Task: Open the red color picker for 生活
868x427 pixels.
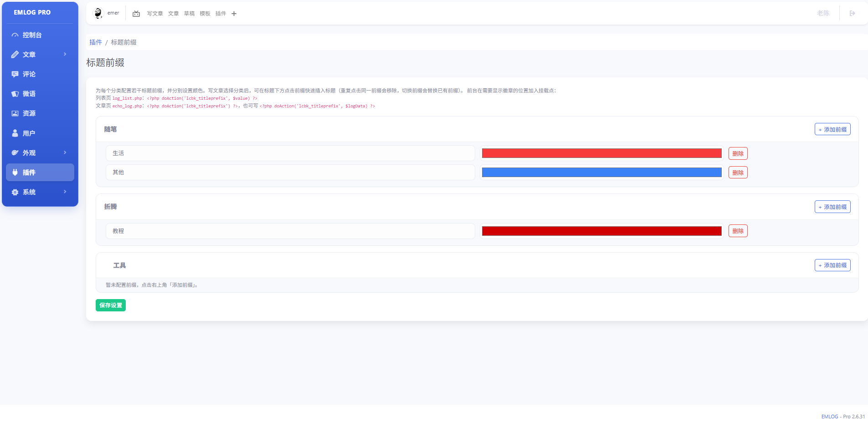Action: tap(601, 153)
